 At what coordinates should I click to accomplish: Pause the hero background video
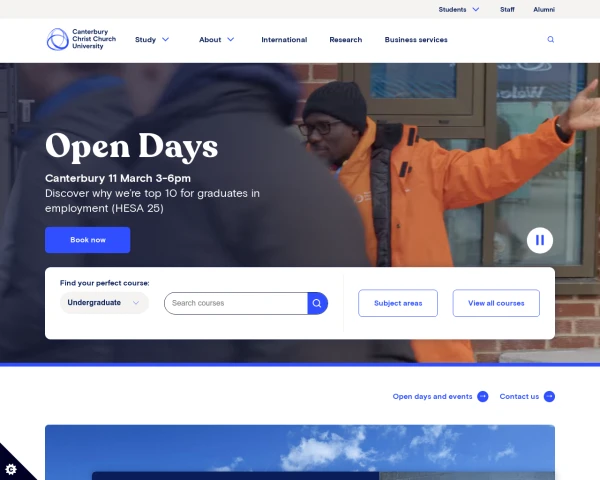pyautogui.click(x=540, y=240)
